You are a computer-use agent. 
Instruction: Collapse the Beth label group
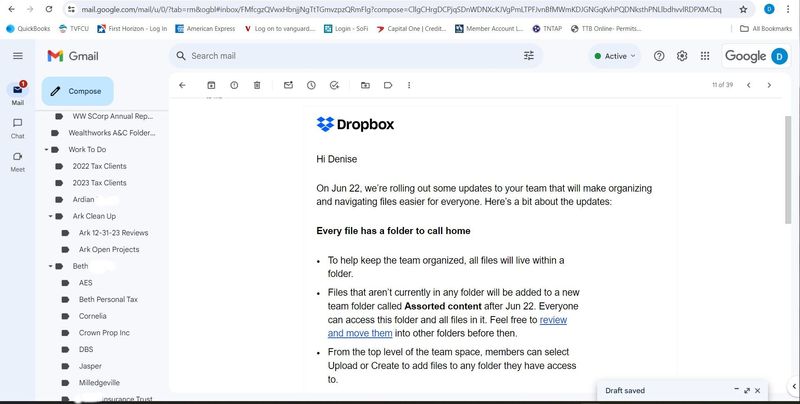51,266
